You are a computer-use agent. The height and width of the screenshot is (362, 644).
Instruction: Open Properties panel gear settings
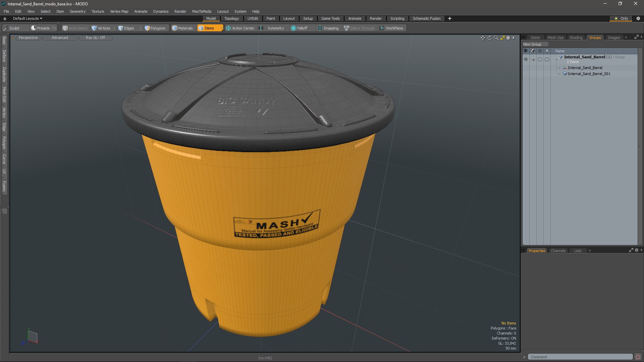[x=636, y=250]
